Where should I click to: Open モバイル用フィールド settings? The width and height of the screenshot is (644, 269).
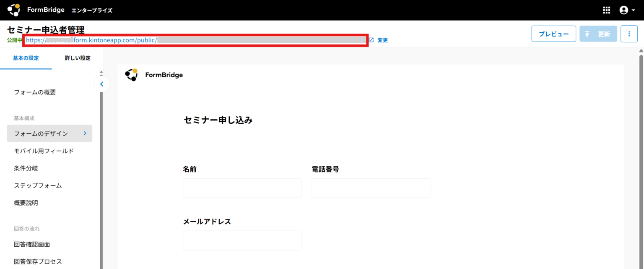point(44,151)
